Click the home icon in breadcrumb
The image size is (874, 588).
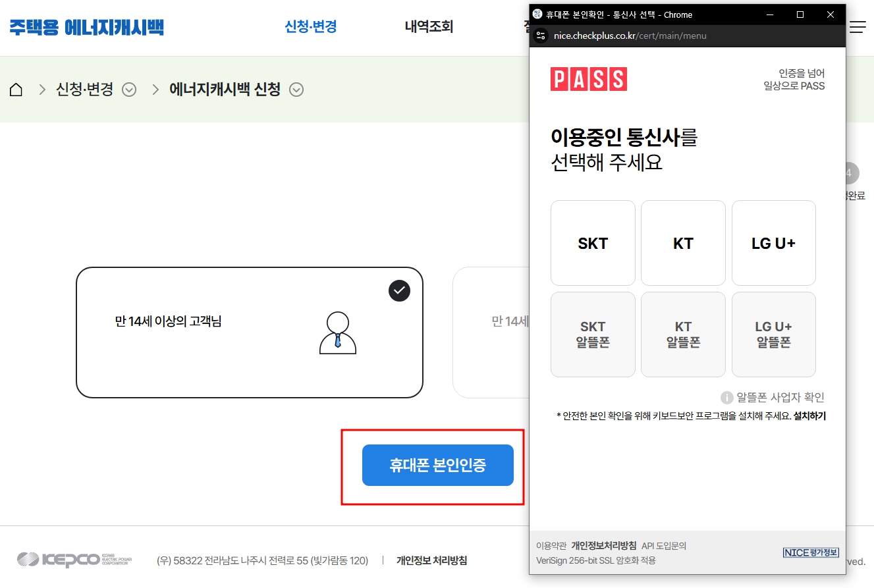coord(16,90)
